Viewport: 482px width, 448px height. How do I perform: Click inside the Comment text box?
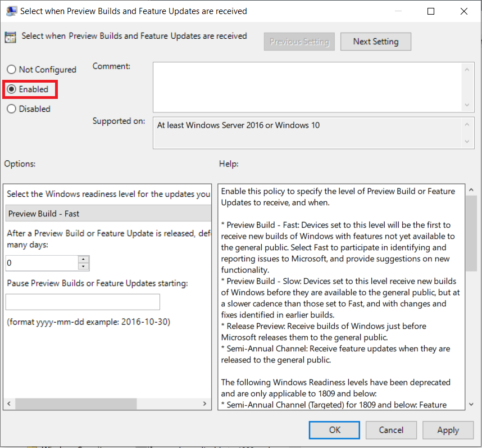pyautogui.click(x=307, y=87)
